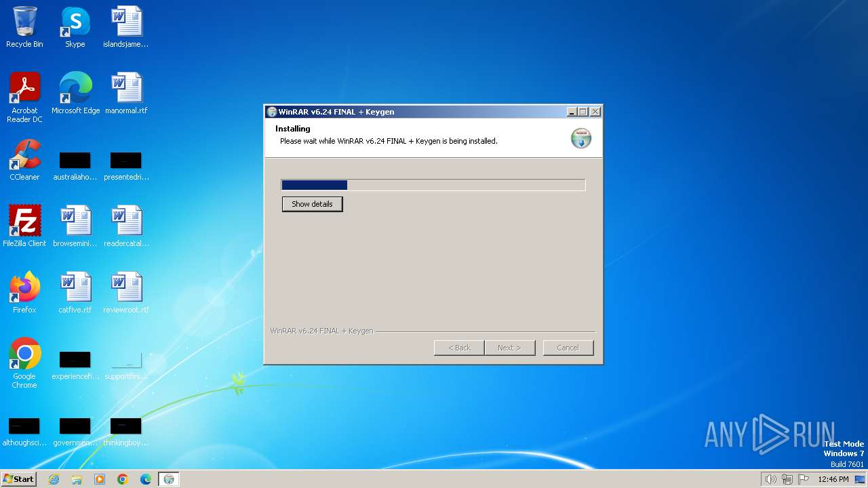Select the WinRAR installer taskbar button
This screenshot has width=868, height=488.
click(169, 479)
